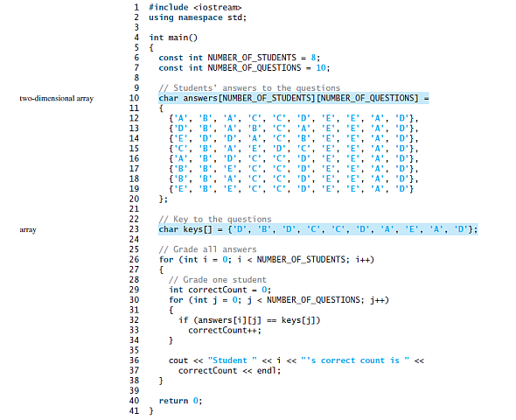Click the 'two-dimensional array' margin note

[x=57, y=98]
